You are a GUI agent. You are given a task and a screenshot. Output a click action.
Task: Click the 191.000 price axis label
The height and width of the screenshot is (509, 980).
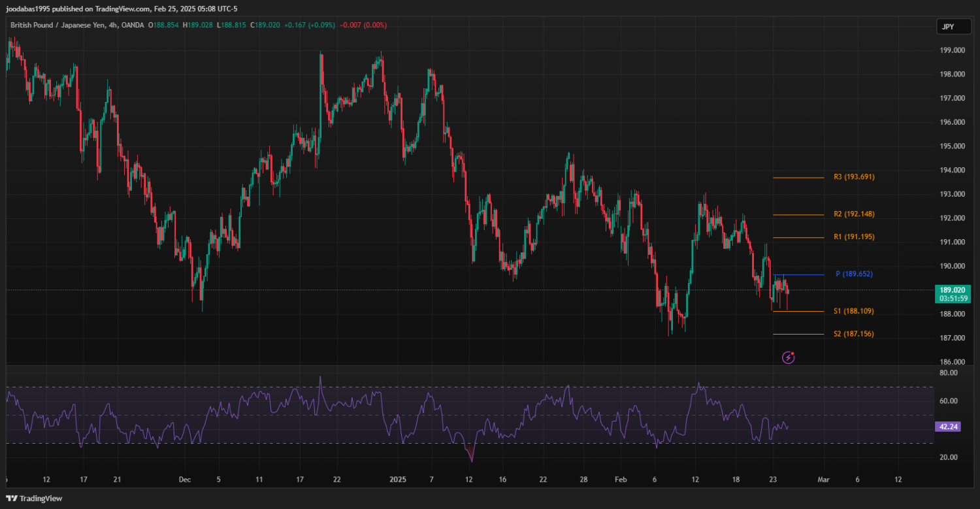tap(953, 242)
